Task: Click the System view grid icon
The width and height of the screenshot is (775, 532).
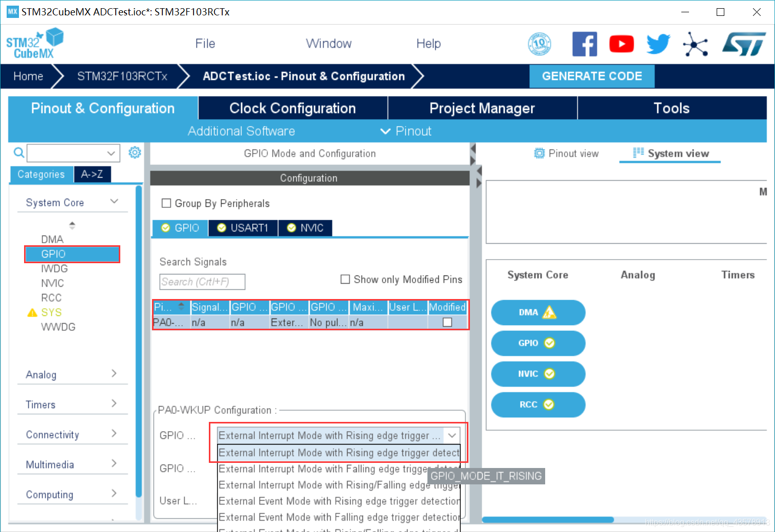Action: click(638, 153)
